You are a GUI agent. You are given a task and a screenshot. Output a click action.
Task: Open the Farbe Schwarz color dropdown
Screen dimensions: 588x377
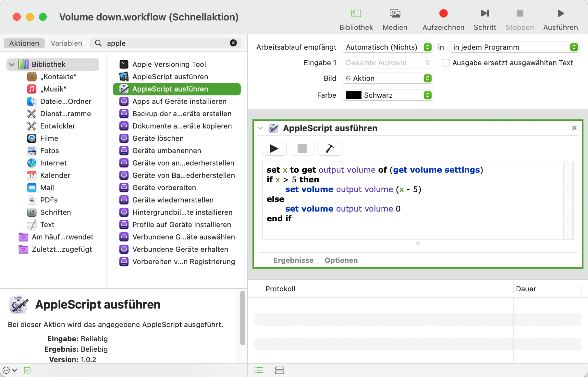pyautogui.click(x=387, y=95)
